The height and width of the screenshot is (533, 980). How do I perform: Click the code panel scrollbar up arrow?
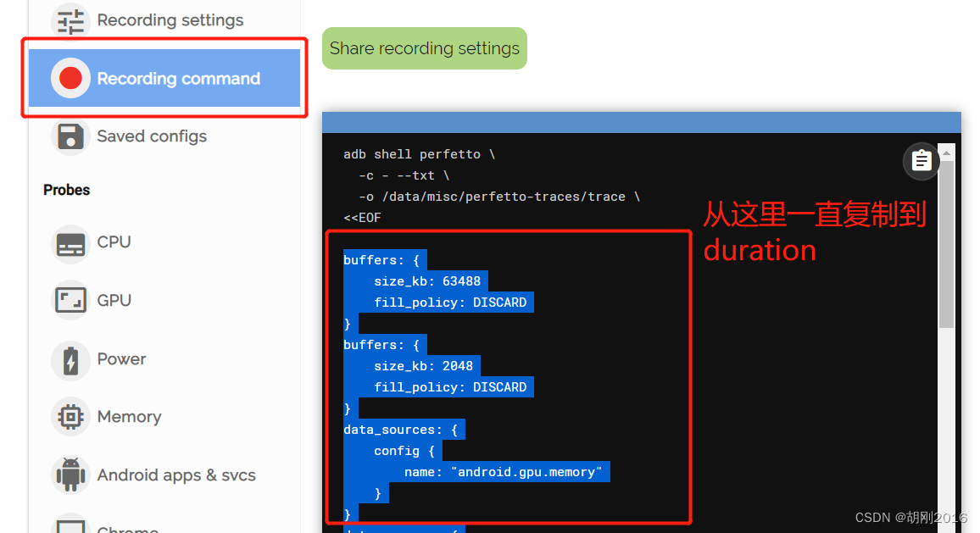(x=946, y=153)
